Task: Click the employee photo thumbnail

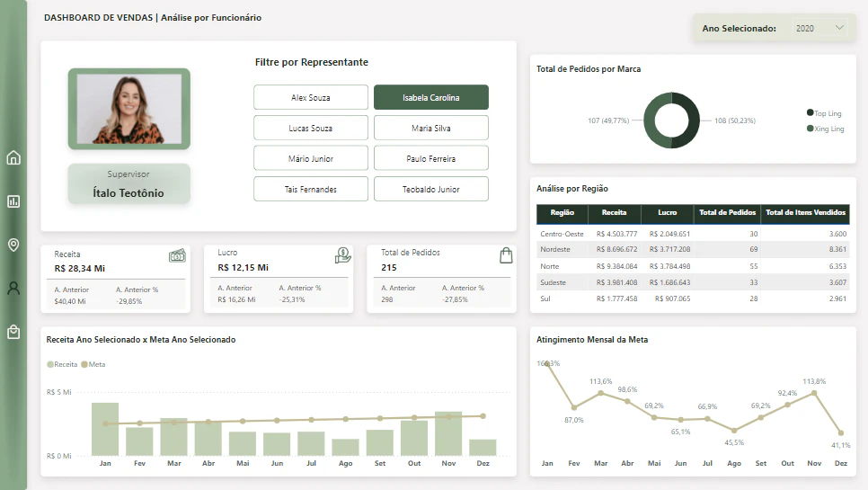Action: pyautogui.click(x=129, y=109)
